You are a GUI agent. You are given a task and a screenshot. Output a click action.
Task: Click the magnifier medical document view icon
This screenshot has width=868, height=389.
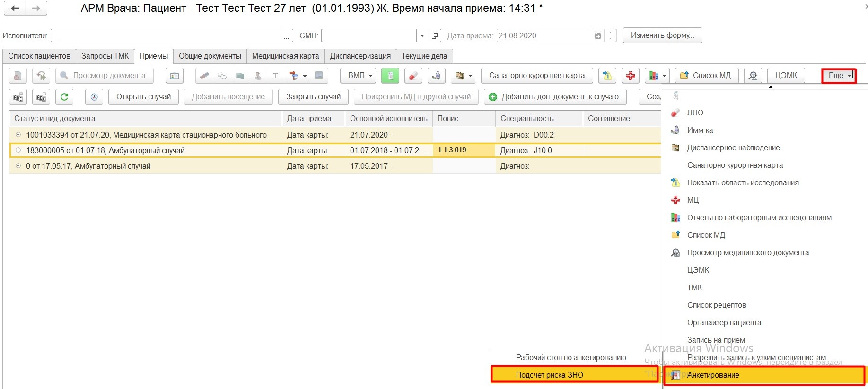coord(753,76)
